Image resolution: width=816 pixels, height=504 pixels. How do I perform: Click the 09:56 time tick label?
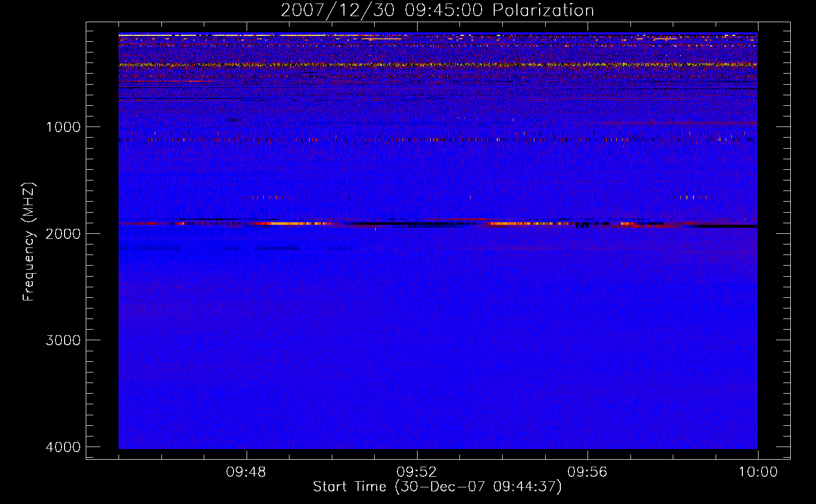tap(587, 472)
